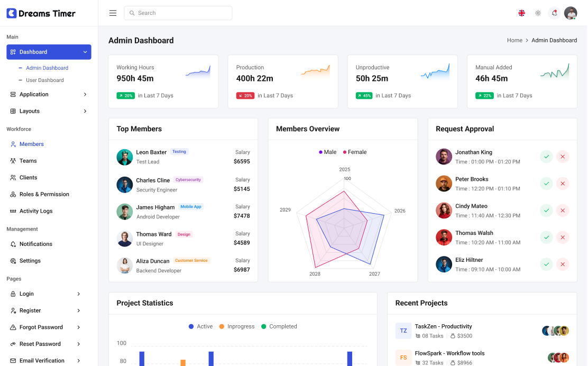The width and height of the screenshot is (588, 366).
Task: Reject Peter Brooks' request with X
Action: click(x=563, y=184)
